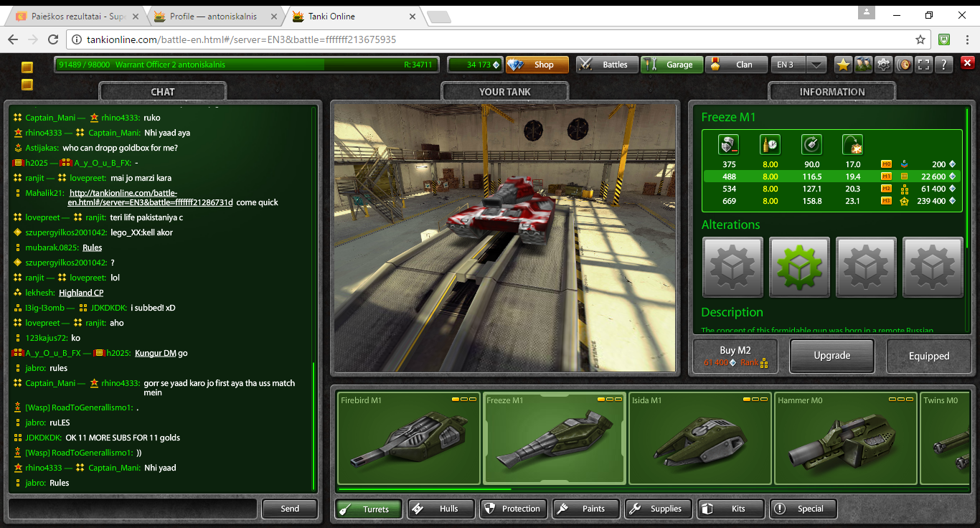Viewport: 980px width, 528px height.
Task: Open the Garage button
Action: pos(671,65)
